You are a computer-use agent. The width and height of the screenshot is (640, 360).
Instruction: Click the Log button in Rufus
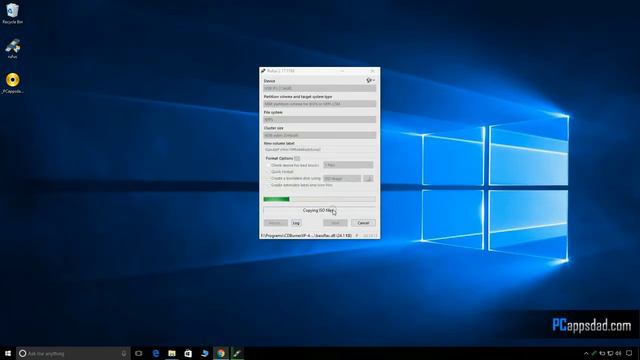click(x=296, y=223)
